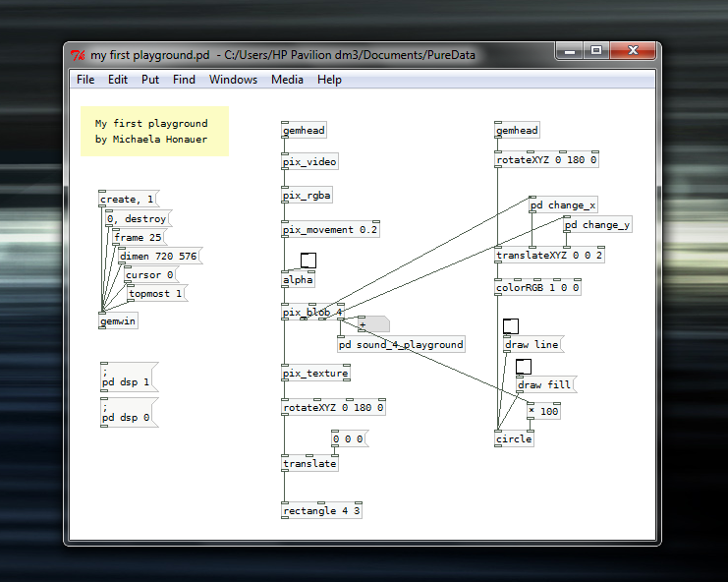This screenshot has width=728, height=582.
Task: Click the '0 0 0' message above translate
Action: [x=349, y=439]
